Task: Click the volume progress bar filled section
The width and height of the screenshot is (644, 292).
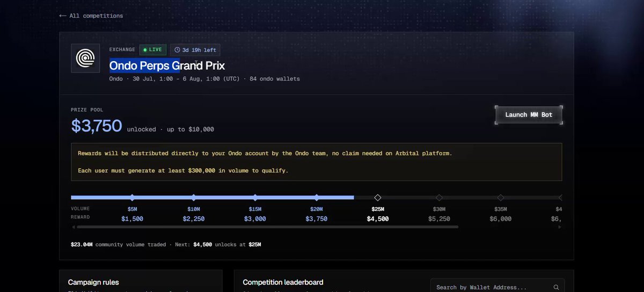Action: [x=213, y=198]
